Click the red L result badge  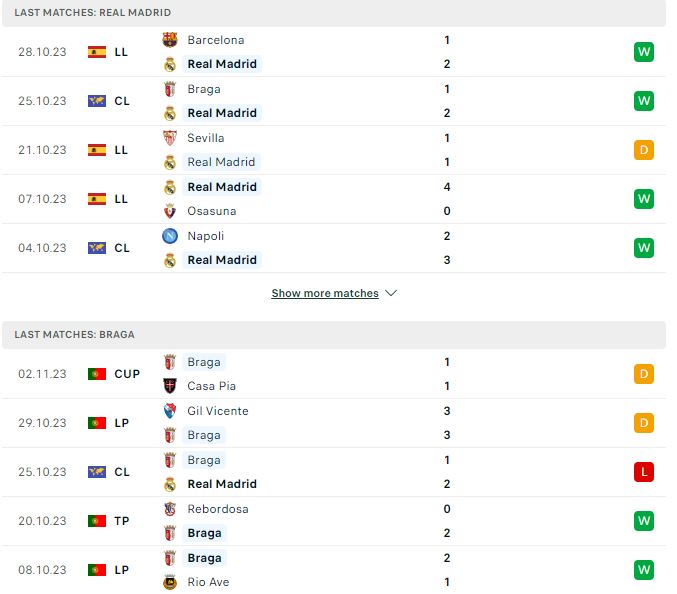(x=644, y=472)
